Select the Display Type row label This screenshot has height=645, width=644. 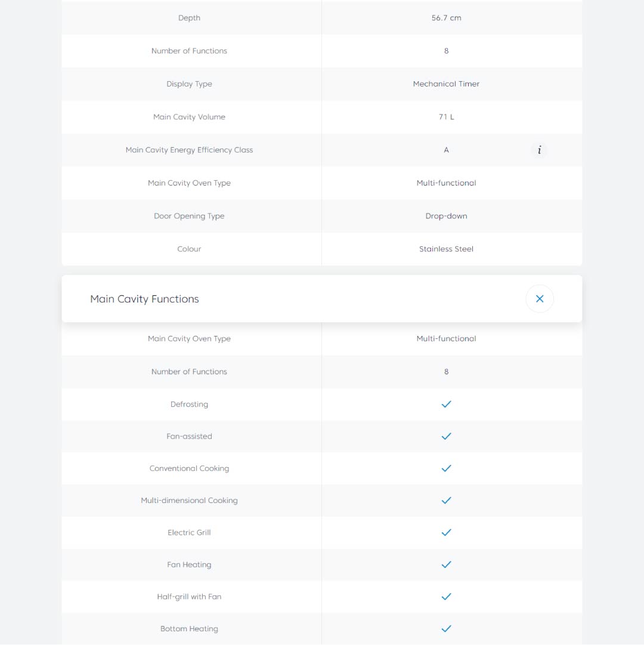tap(189, 84)
